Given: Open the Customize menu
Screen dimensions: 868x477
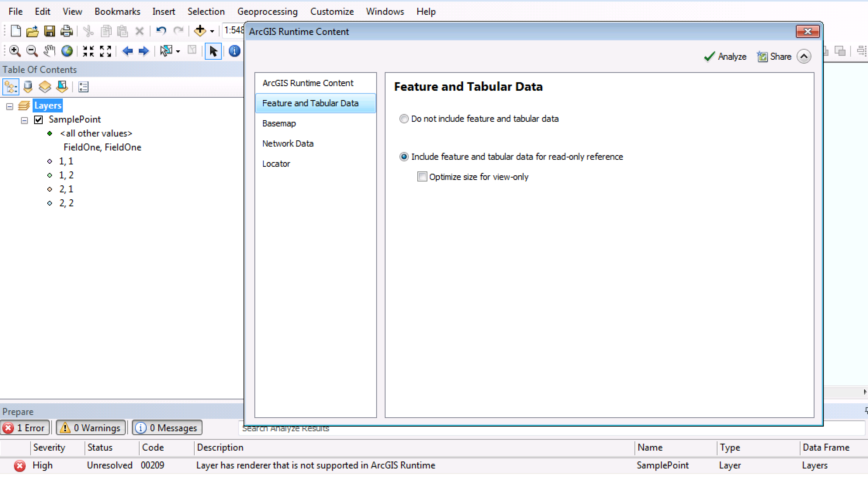Looking at the screenshot, I should pyautogui.click(x=332, y=12).
